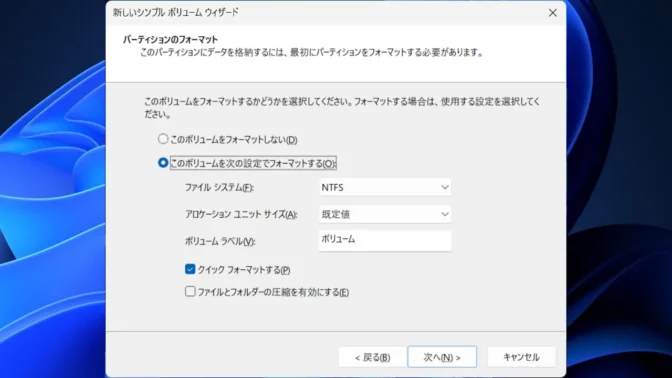Click the 'ボリューム ラベル(V):' label
This screenshot has height=378, width=672.
coord(220,242)
